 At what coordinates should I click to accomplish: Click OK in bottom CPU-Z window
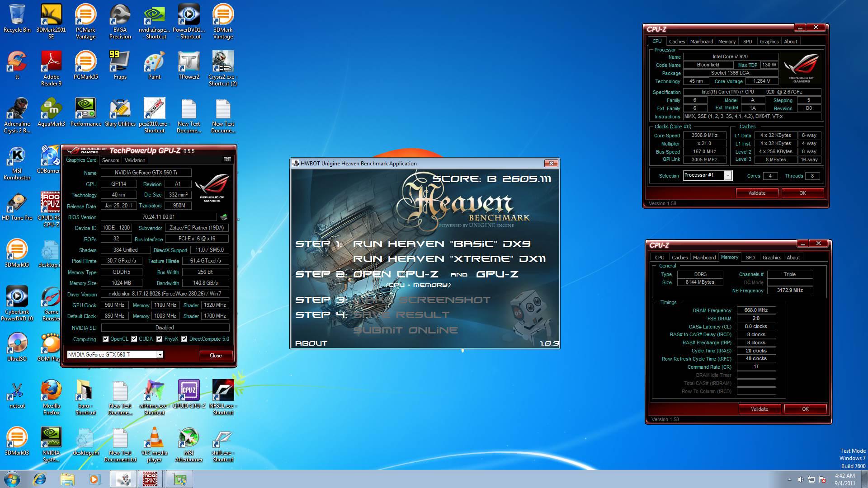tap(805, 409)
